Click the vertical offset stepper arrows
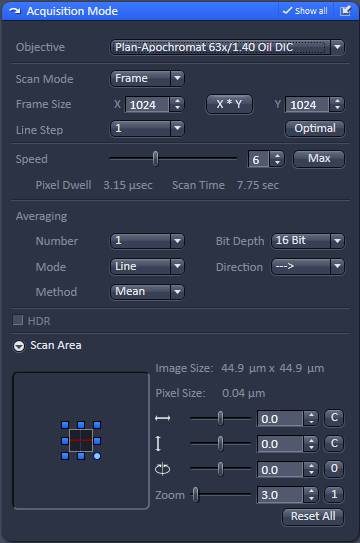 coord(311,444)
